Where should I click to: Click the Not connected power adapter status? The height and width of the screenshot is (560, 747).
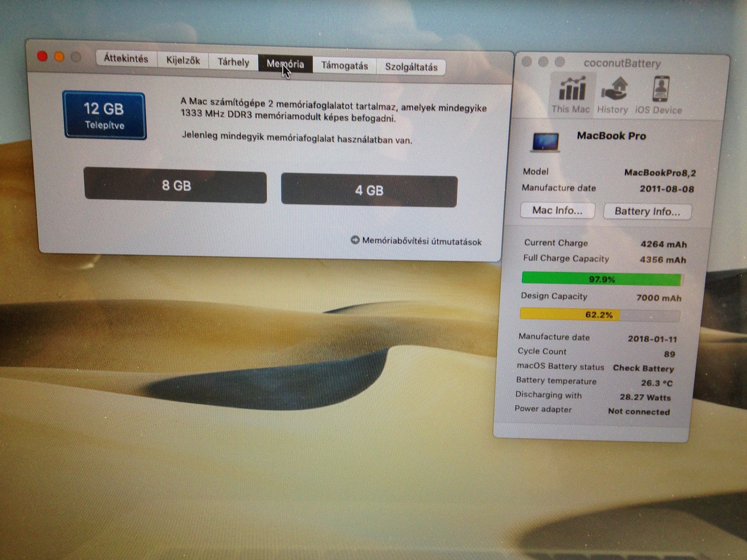click(x=639, y=412)
